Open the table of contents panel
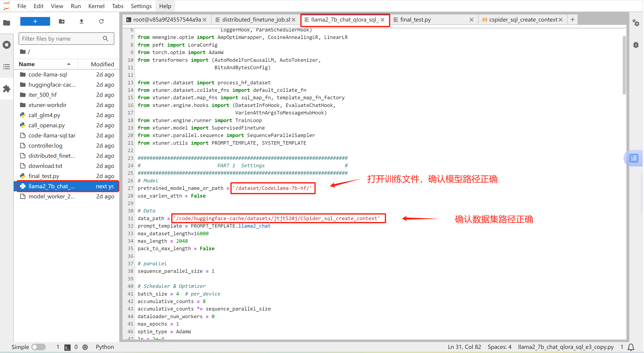644x353 pixels. 7,67
